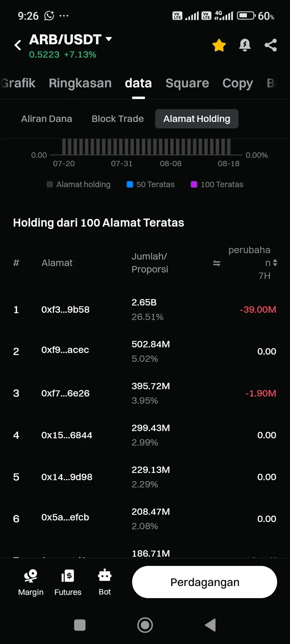Toggle the 100 Teratas legend
The width and height of the screenshot is (290, 644).
pyautogui.click(x=217, y=184)
